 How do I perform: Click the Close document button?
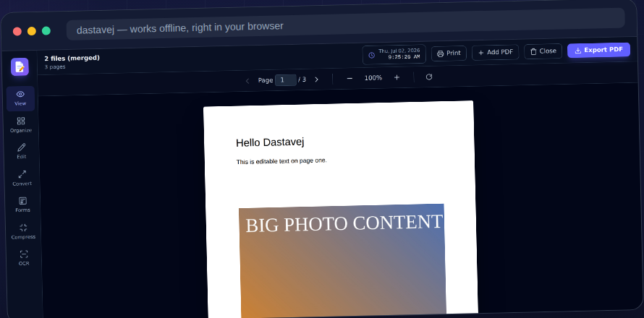point(543,51)
